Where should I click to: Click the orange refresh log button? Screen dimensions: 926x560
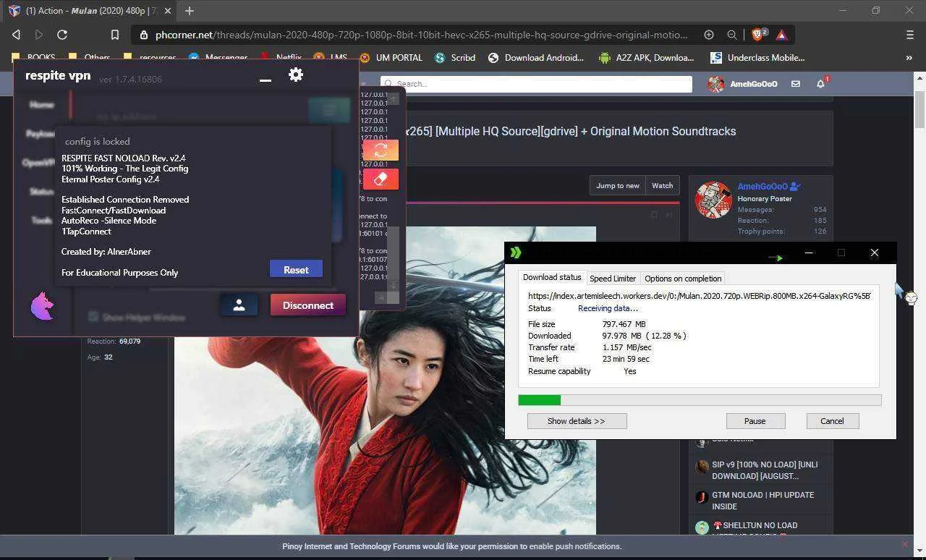coord(381,150)
